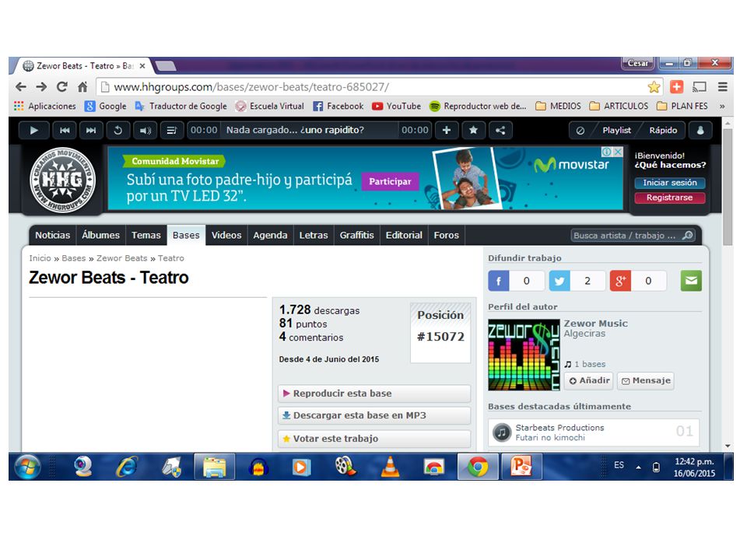The width and height of the screenshot is (747, 560).
Task: Click Reproducir esta base
Action: (x=374, y=394)
